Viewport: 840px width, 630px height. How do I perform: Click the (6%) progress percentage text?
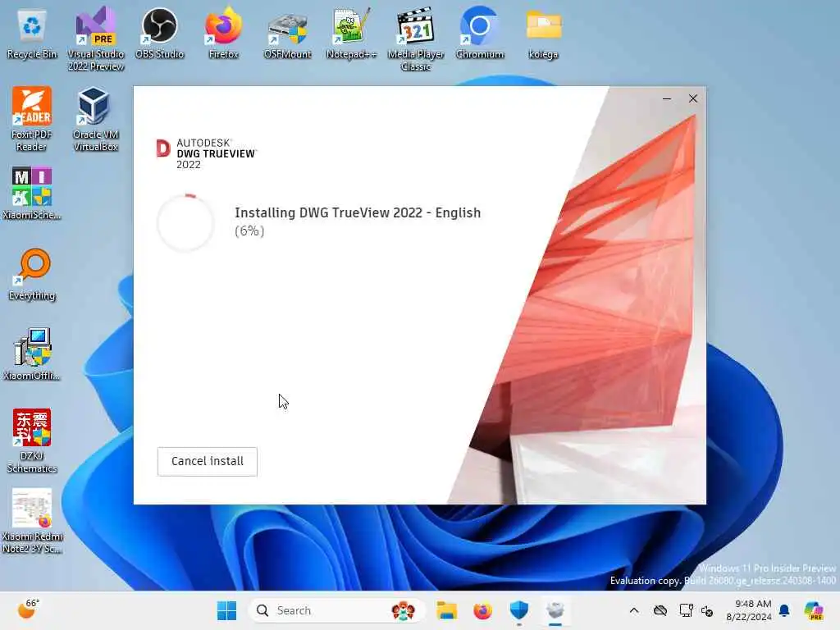tap(249, 231)
